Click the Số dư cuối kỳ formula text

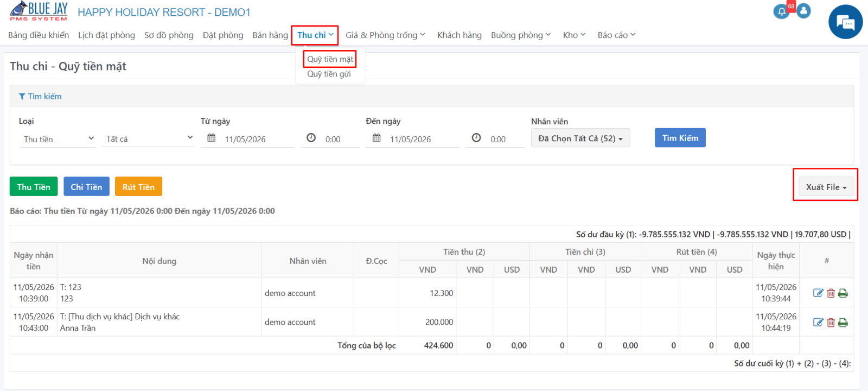(x=793, y=363)
